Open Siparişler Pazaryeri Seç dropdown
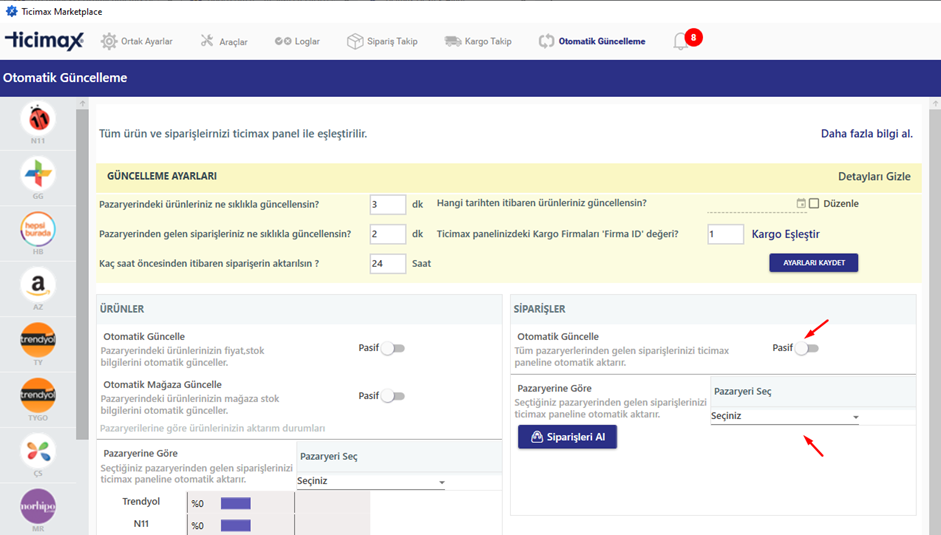 [x=785, y=416]
